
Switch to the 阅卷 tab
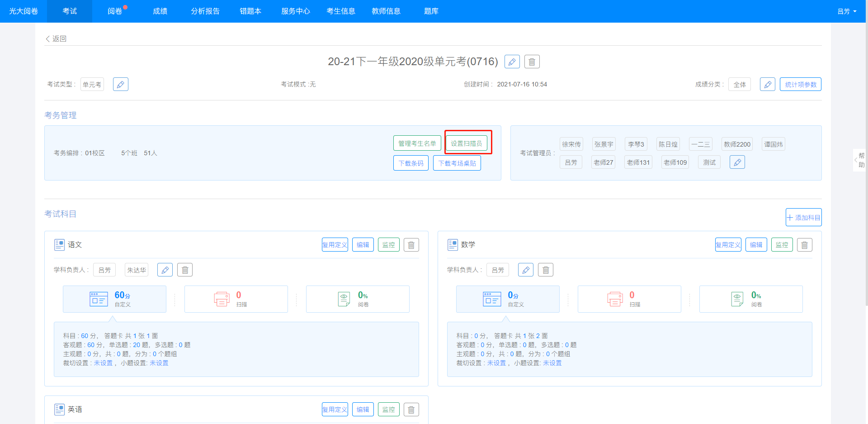[x=115, y=11]
